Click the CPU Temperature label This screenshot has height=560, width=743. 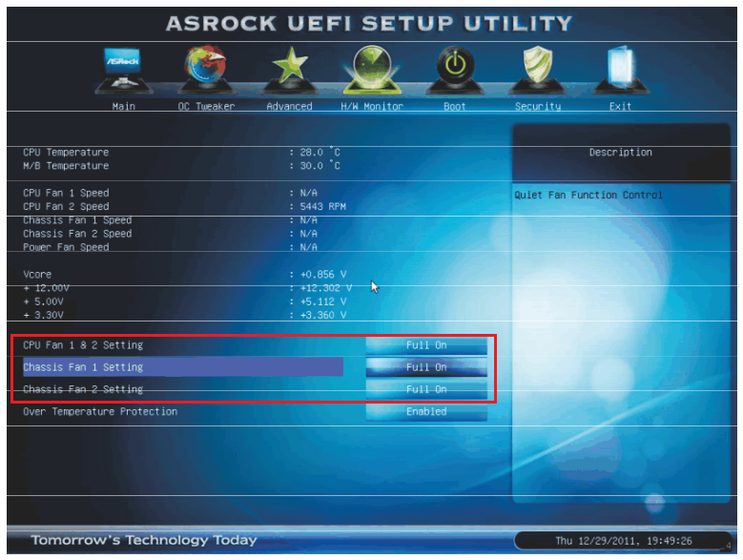tap(66, 153)
